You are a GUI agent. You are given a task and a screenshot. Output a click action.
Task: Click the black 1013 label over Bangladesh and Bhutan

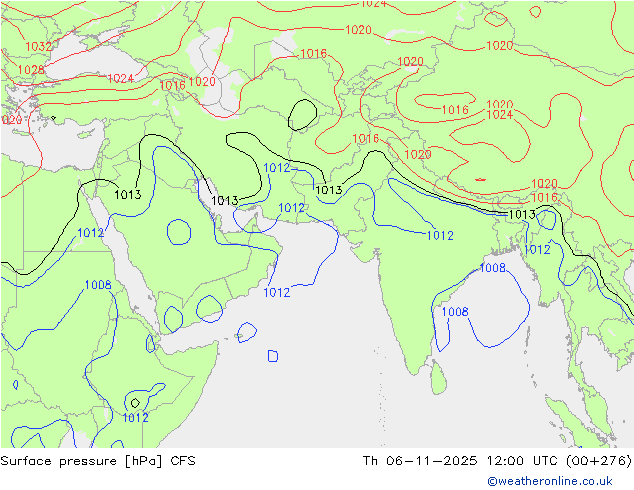tap(522, 214)
